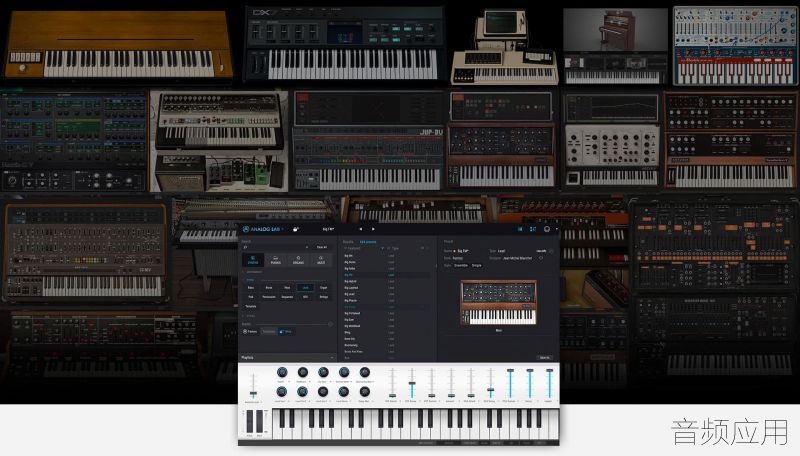Screen dimensions: 800x456
Task: Toggle the Keys type filter
Action: pos(287,288)
